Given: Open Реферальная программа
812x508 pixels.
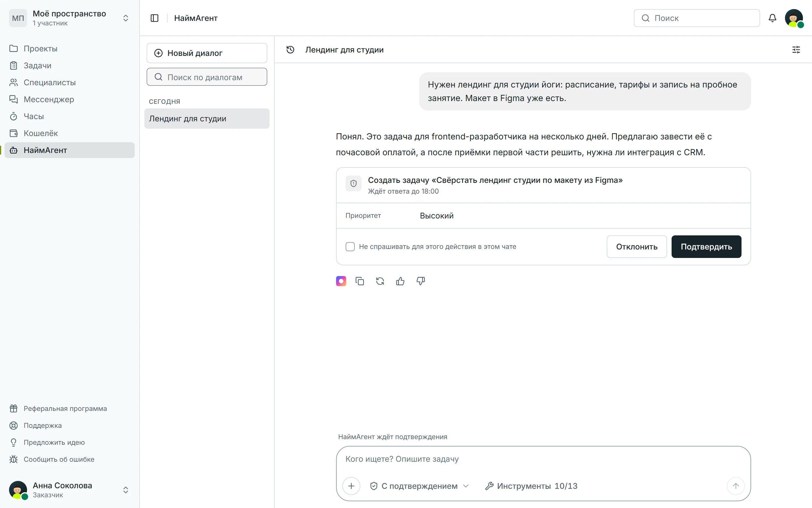Looking at the screenshot, I should coord(69,409).
